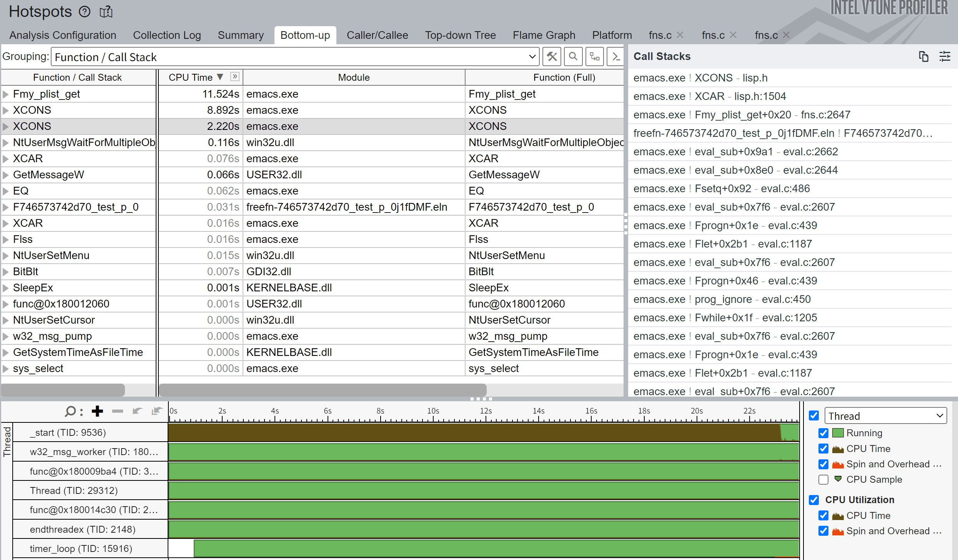
Task: Click the Call Stacks copy icon
Action: pos(923,56)
